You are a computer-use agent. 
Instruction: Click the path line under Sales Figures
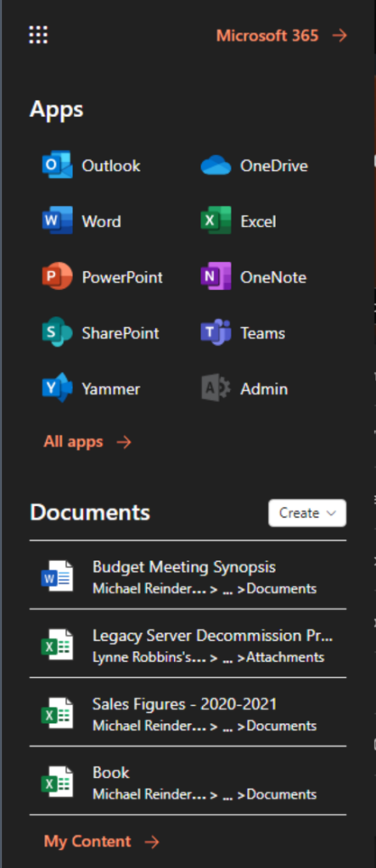[205, 726]
